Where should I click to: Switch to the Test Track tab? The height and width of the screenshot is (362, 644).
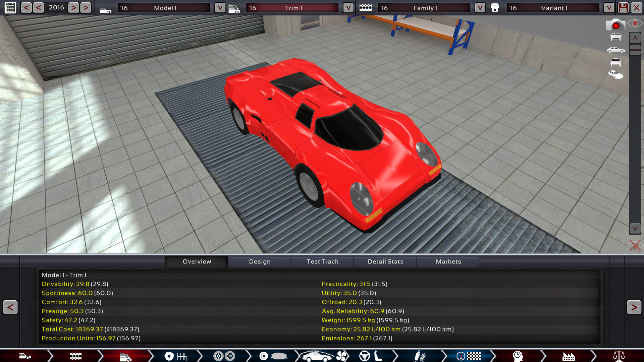[x=322, y=262]
